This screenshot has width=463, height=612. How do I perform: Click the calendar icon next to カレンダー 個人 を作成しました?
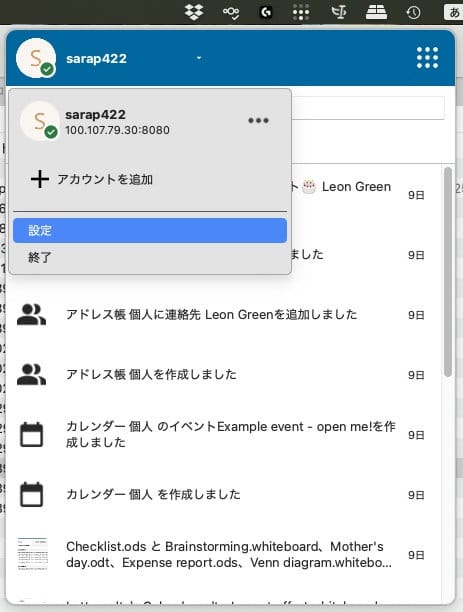pyautogui.click(x=32, y=495)
